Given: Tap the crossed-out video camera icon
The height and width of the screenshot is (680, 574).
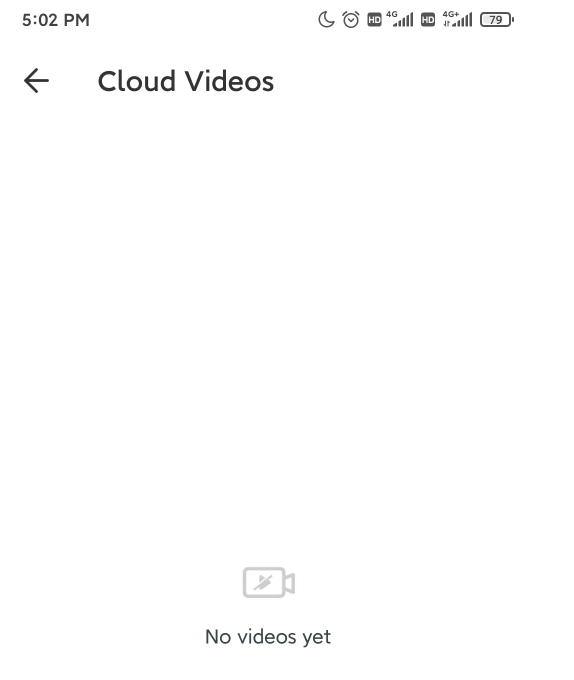Looking at the screenshot, I should coord(269,582).
